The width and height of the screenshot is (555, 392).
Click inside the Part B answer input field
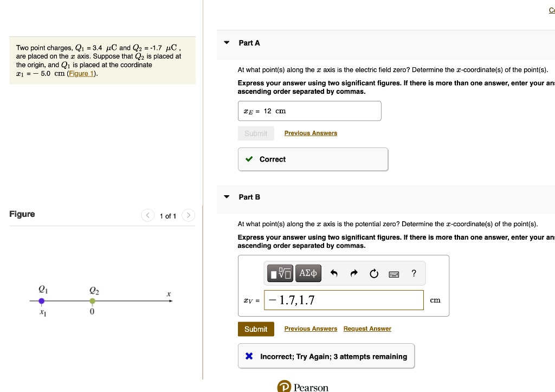tap(344, 300)
